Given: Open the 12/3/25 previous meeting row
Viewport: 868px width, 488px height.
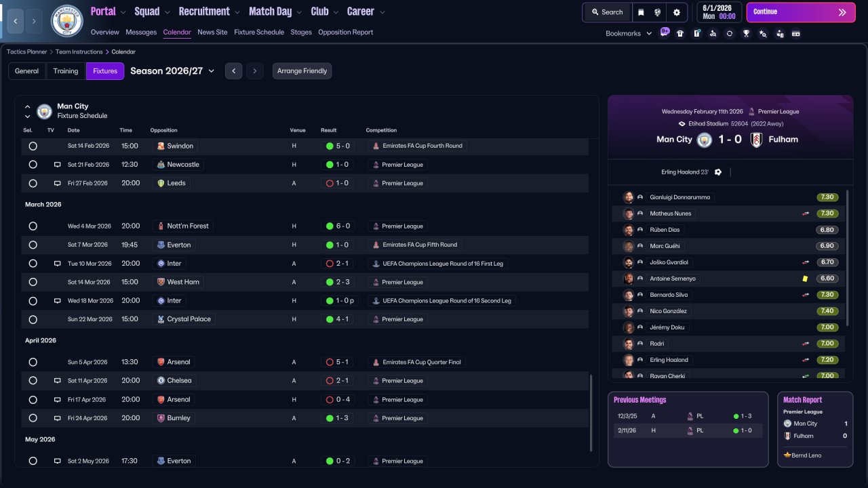Looking at the screenshot, I should pos(688,416).
